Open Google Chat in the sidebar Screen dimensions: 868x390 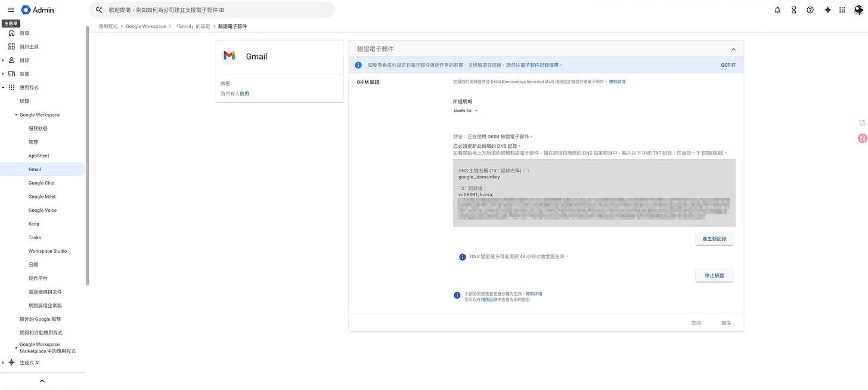tap(42, 183)
